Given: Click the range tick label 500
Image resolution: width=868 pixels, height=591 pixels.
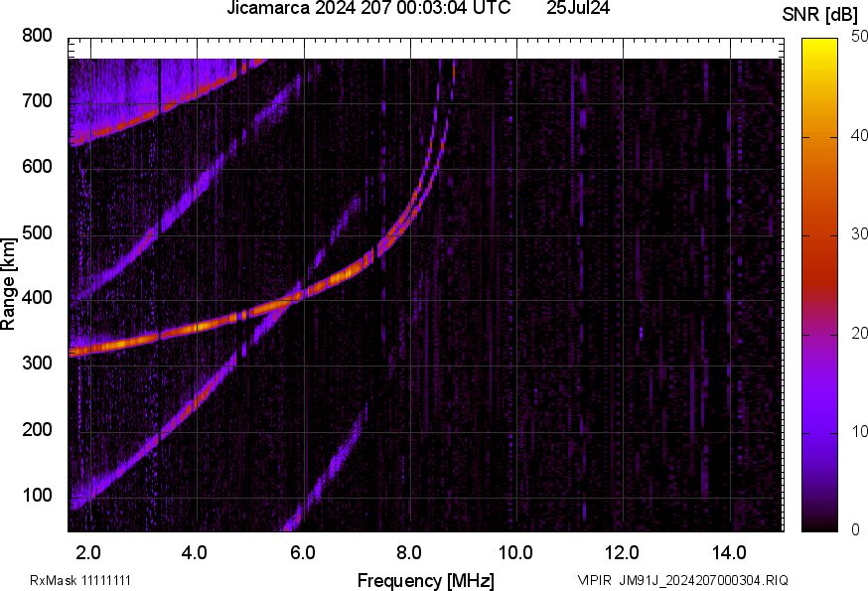Looking at the screenshot, I should tap(37, 232).
